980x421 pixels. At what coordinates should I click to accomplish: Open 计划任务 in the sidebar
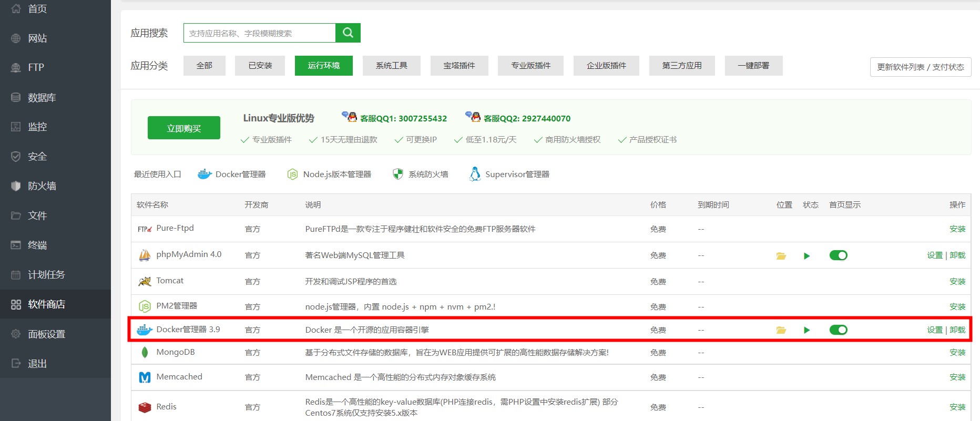(x=55, y=274)
